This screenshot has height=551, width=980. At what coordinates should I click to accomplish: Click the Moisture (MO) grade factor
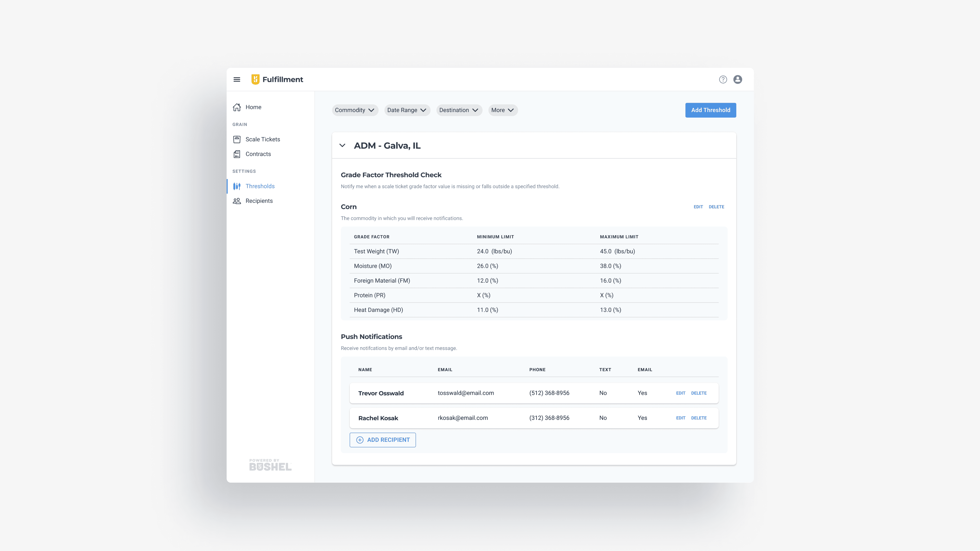(373, 266)
